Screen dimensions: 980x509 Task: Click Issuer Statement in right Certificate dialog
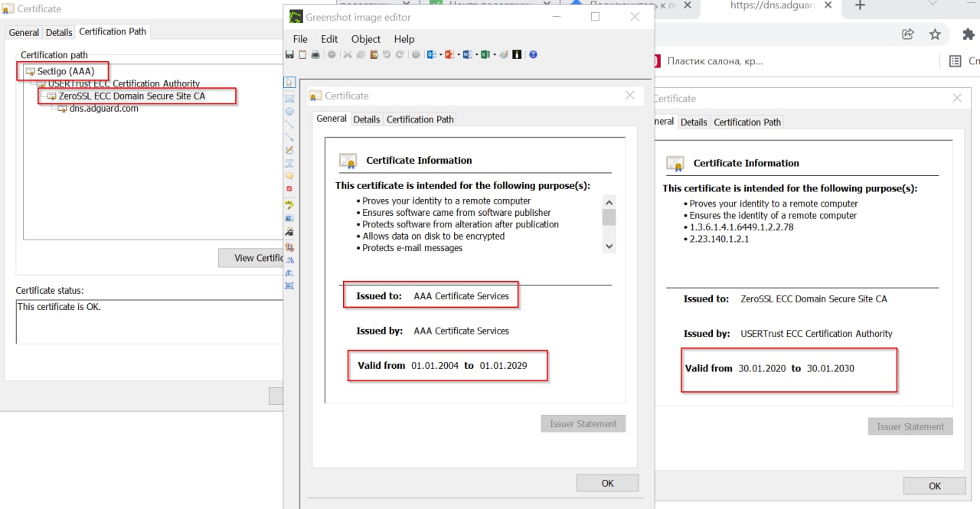(x=910, y=426)
